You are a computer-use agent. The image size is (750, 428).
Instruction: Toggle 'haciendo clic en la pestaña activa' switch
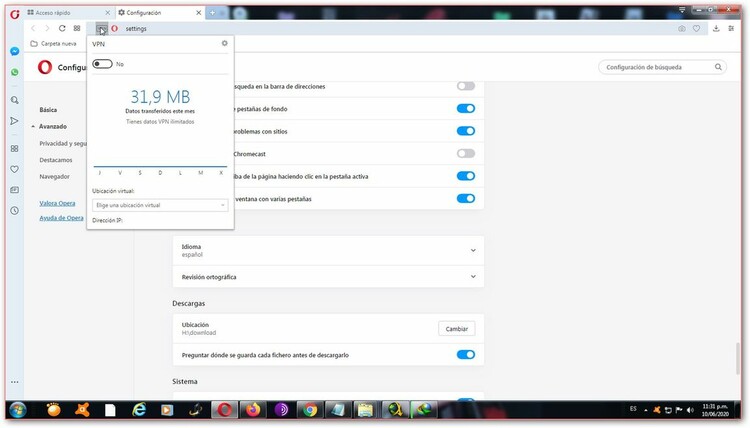465,176
